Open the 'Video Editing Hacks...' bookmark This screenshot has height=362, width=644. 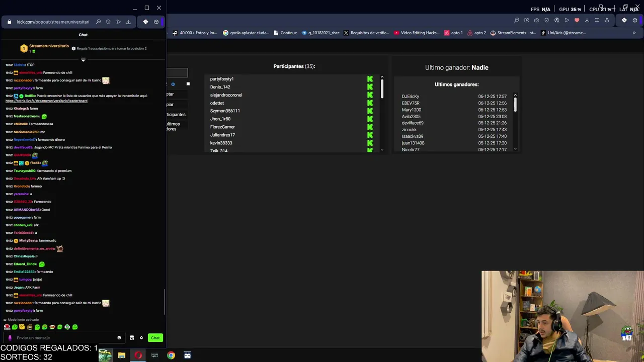click(x=417, y=33)
